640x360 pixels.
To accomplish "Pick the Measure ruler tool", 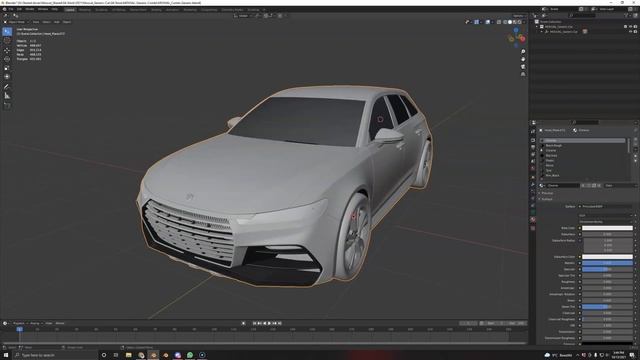I will pyautogui.click(x=7, y=96).
